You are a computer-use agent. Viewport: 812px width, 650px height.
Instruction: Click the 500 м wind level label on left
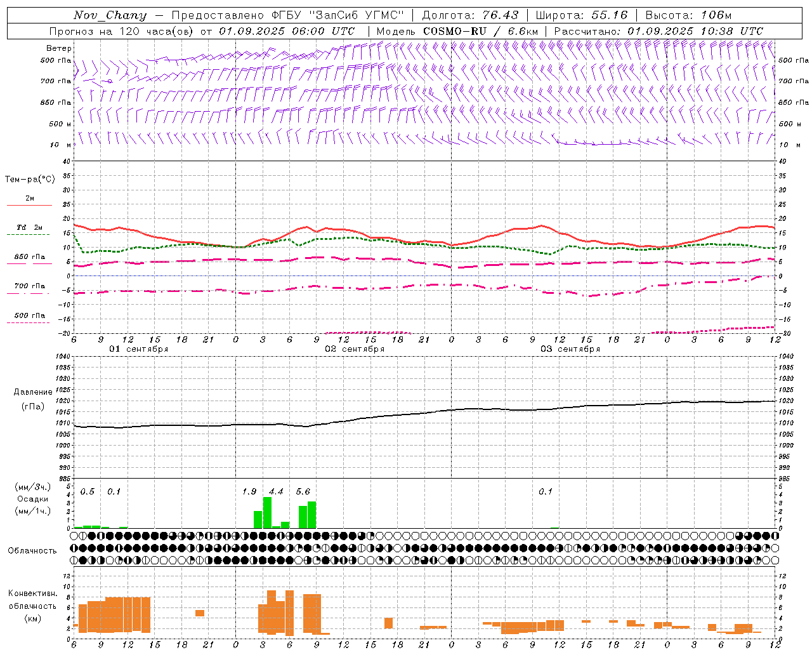tap(61, 124)
